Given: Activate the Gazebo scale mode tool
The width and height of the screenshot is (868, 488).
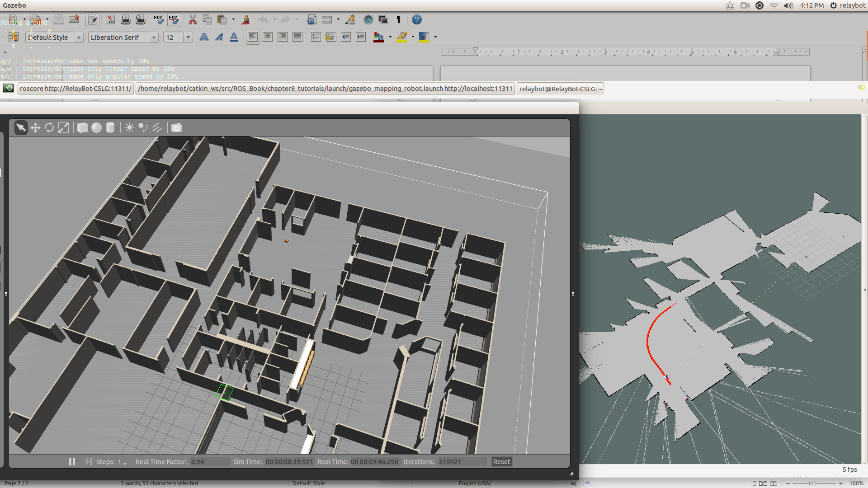Looking at the screenshot, I should tap(63, 128).
